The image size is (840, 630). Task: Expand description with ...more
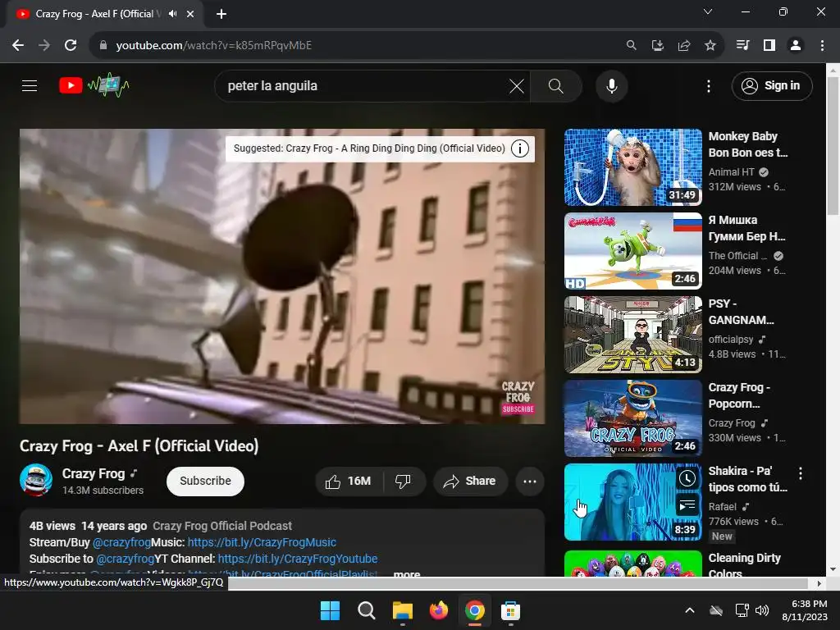(407, 573)
